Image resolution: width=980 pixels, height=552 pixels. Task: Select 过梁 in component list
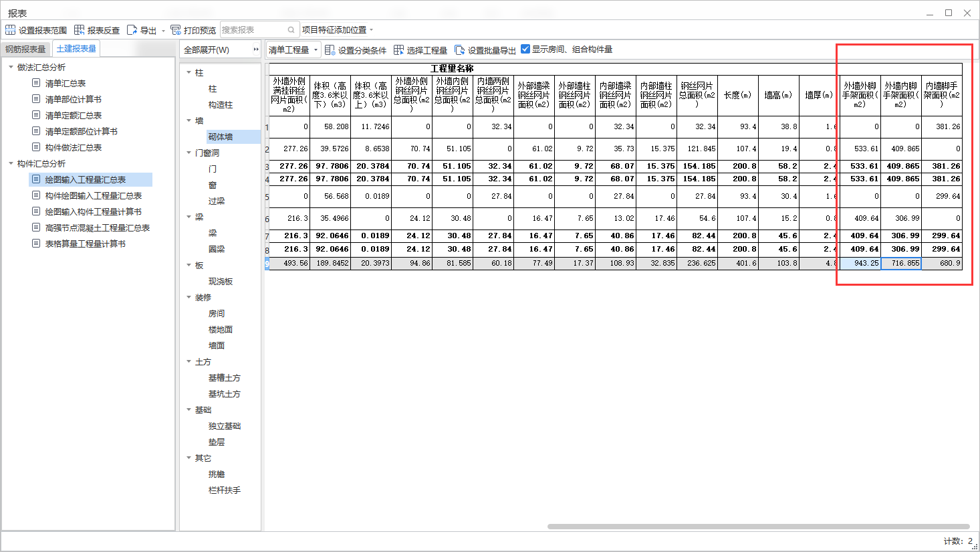coord(217,201)
